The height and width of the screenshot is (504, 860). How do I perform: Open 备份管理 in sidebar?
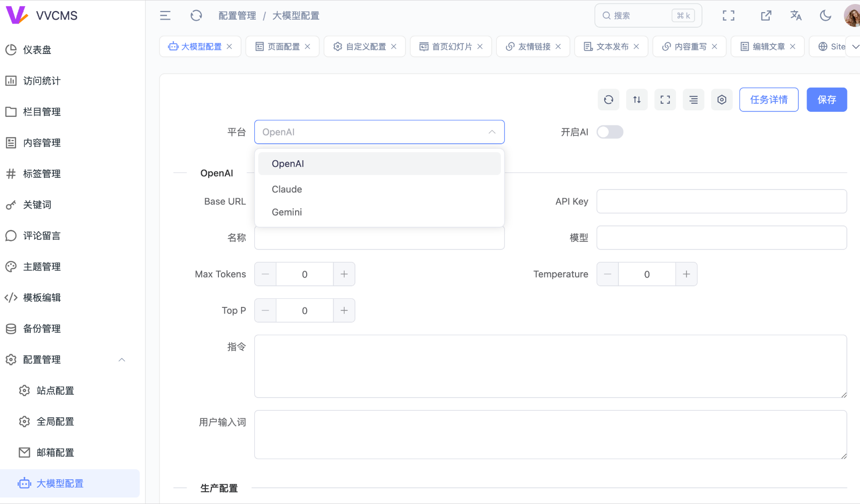[70, 329]
